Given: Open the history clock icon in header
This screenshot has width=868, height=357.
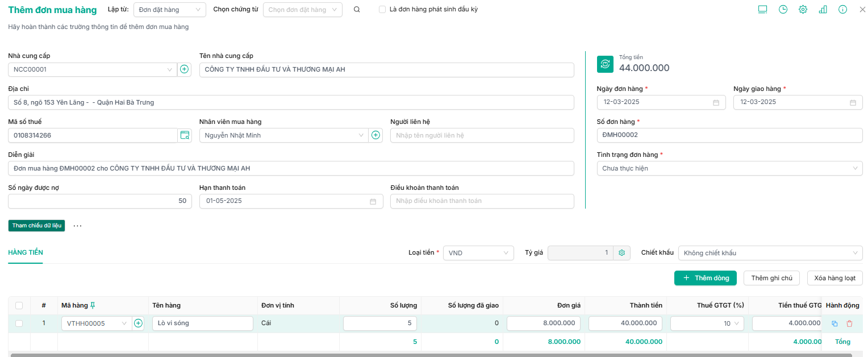Looking at the screenshot, I should [783, 10].
